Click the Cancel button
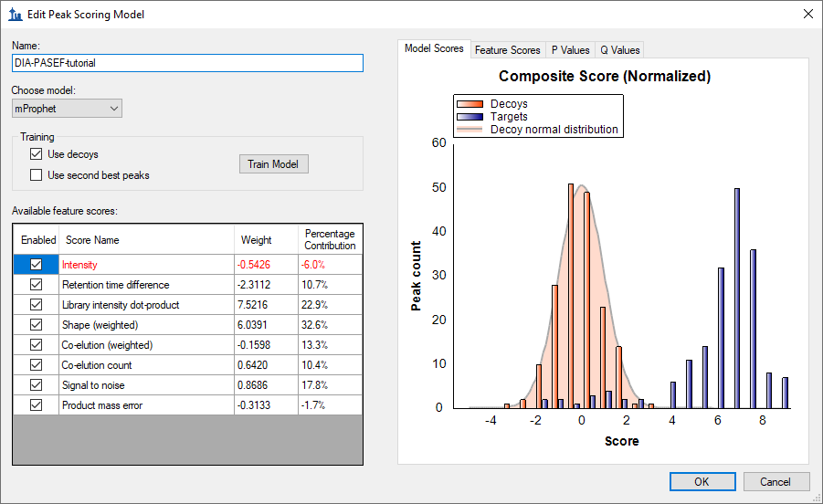Image resolution: width=823 pixels, height=504 pixels. 776,481
